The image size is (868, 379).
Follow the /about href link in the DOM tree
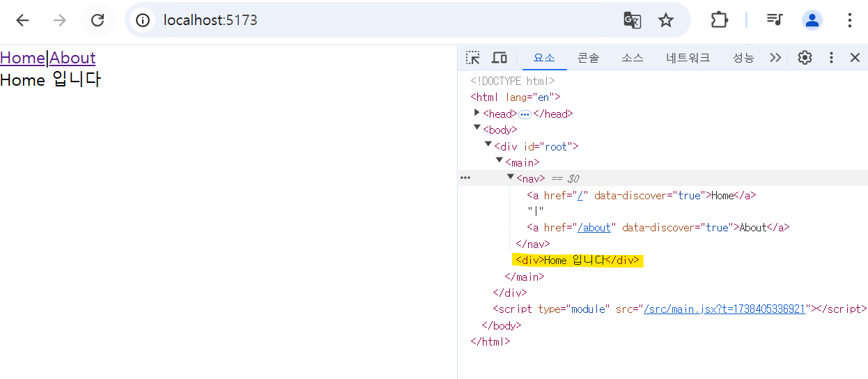(594, 227)
